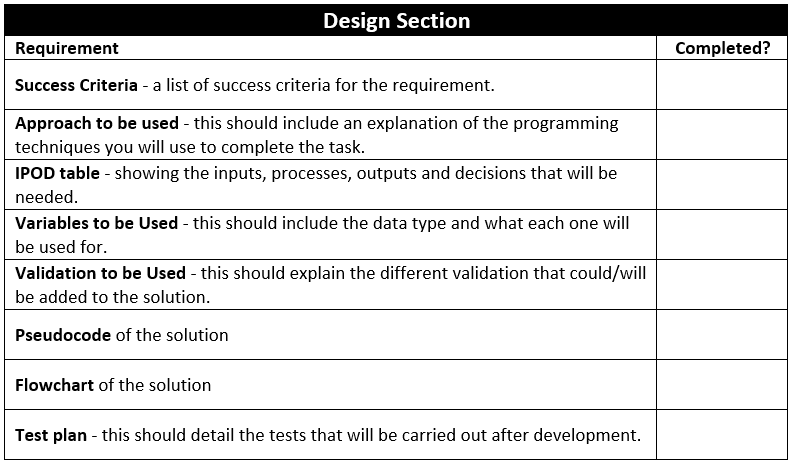Image resolution: width=794 pixels, height=465 pixels.
Task: Click the bold 'Approach to be used' label
Action: tap(96, 123)
